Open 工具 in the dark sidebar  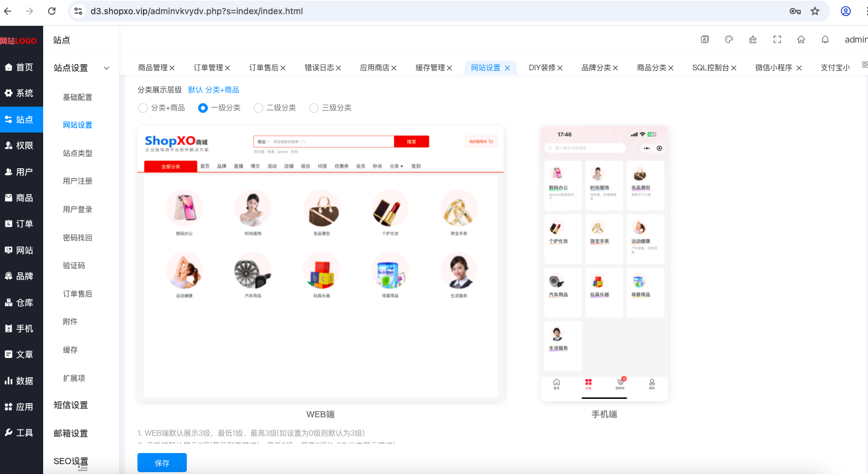[22, 433]
